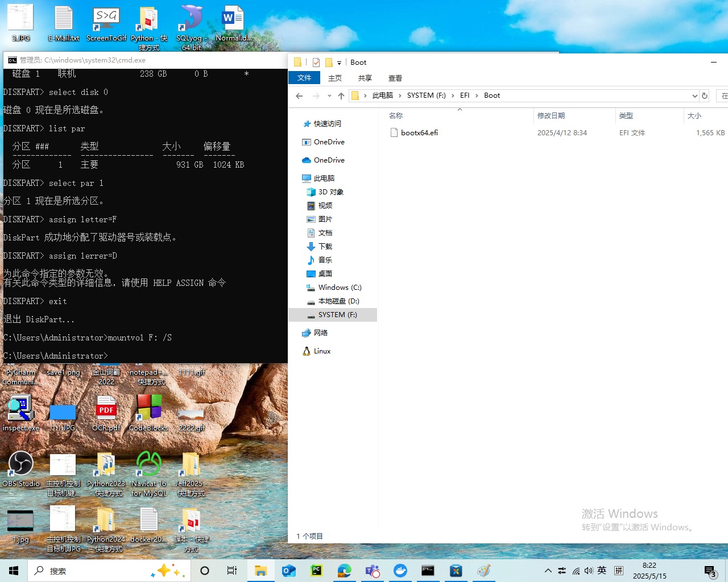Click EFI in the address breadcrumb

465,95
